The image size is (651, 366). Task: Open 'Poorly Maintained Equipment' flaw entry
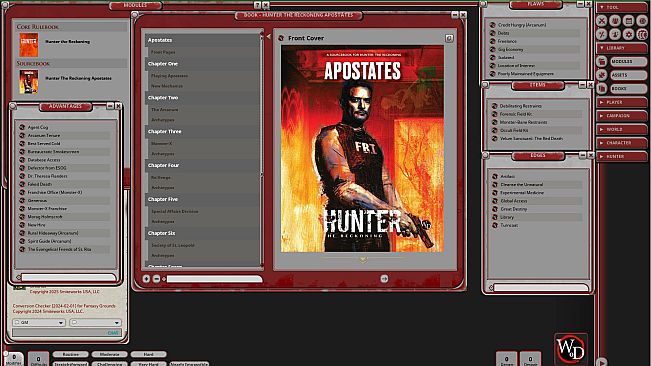coord(525,74)
